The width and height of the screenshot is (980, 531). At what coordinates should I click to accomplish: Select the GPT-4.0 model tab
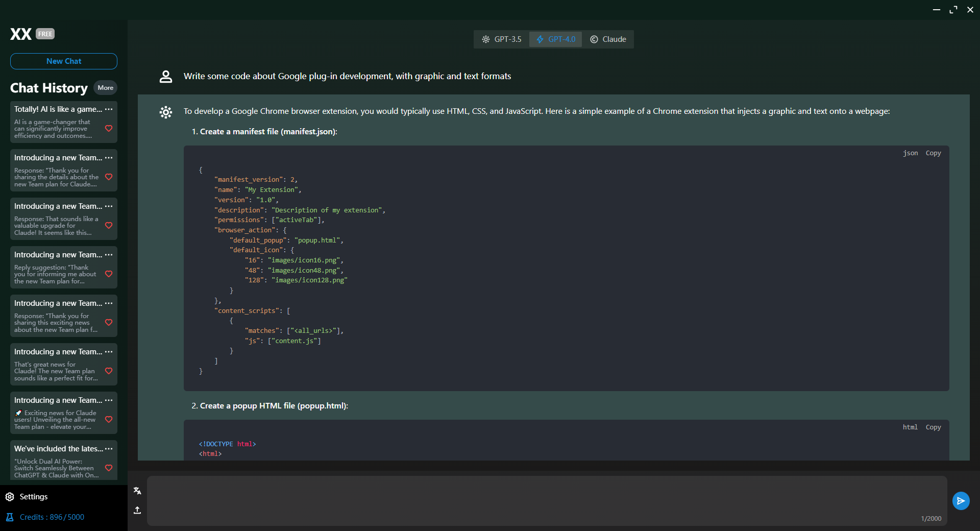(556, 39)
